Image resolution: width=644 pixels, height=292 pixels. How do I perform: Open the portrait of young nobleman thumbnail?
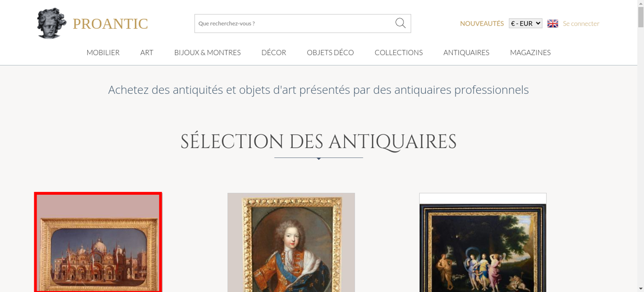click(291, 242)
